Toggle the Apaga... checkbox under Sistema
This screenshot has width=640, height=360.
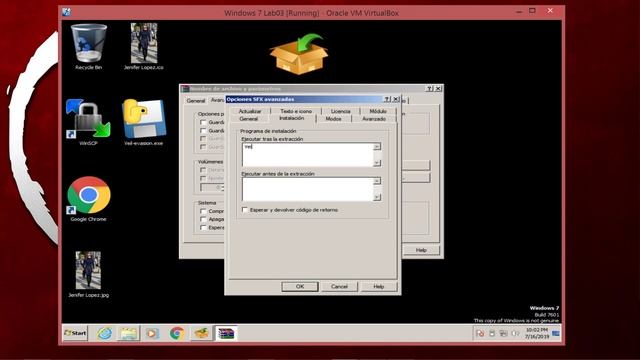[203, 219]
